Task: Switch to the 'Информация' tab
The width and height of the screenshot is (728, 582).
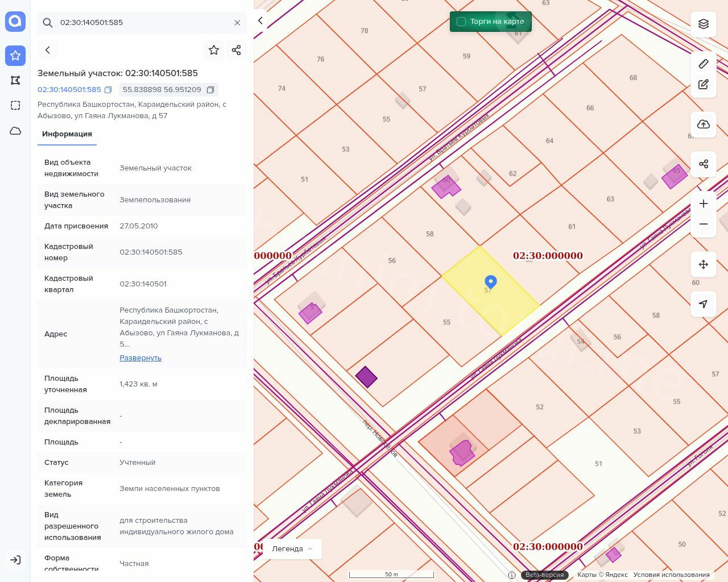Action: click(67, 134)
